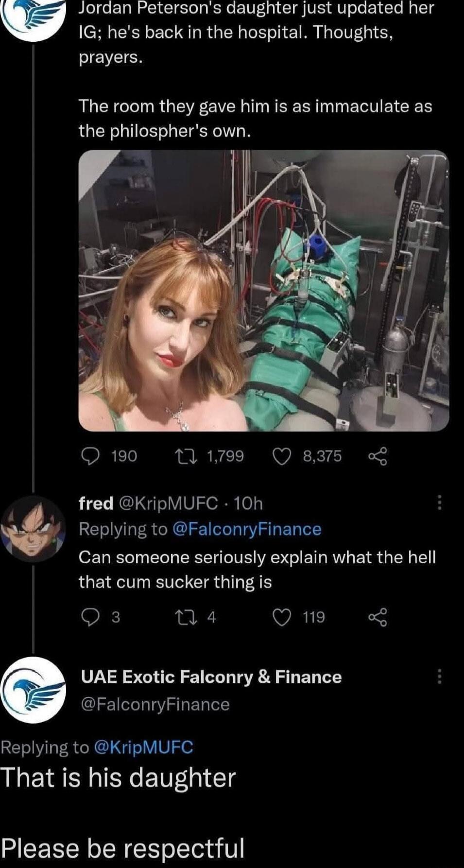Share fred's reply tweet
The image size is (464, 868).
click(x=378, y=617)
